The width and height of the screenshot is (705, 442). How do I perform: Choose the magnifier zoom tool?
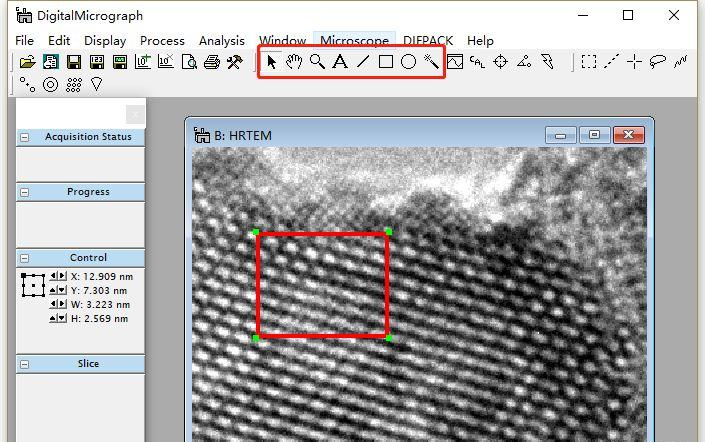click(317, 62)
